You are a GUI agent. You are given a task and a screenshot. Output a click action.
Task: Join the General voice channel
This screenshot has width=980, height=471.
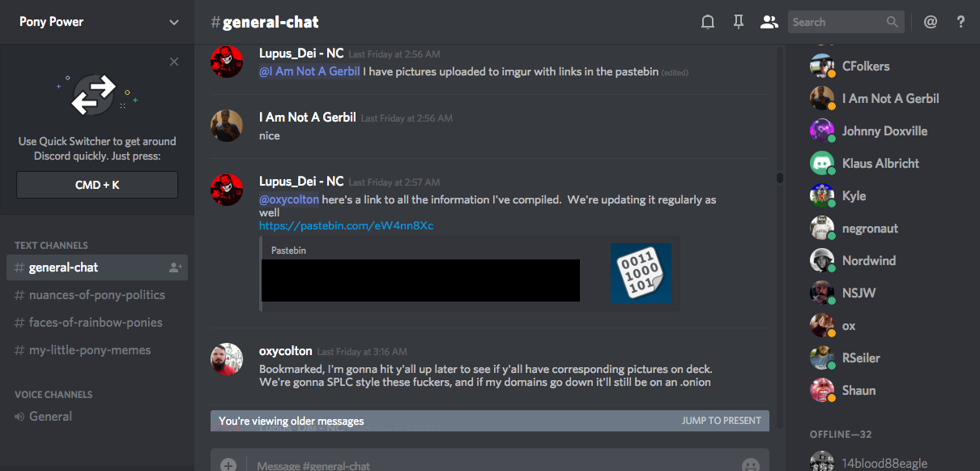pos(50,417)
